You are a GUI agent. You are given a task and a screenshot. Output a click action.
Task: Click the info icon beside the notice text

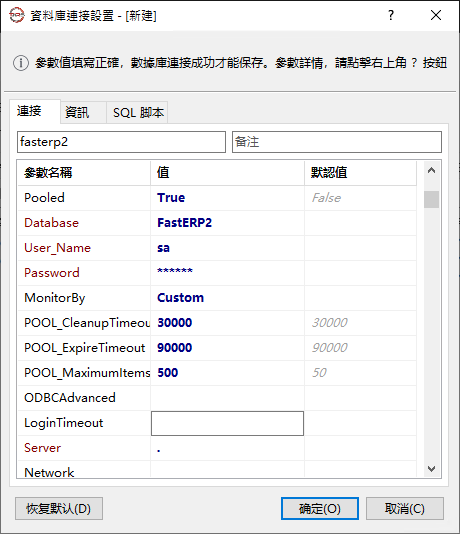coord(21,63)
